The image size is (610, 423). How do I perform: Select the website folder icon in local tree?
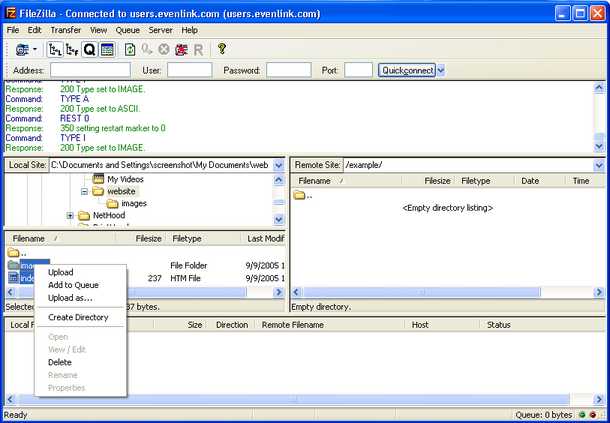98,191
